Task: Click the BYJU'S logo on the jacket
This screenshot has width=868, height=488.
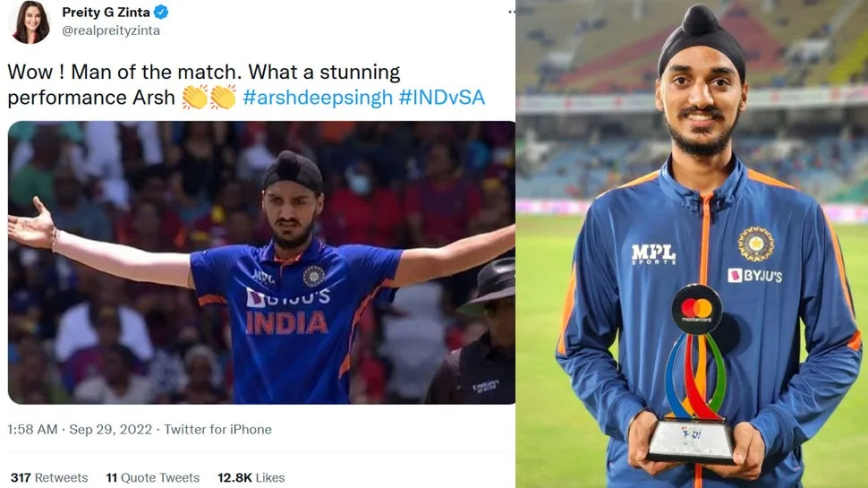Action: coord(755,275)
